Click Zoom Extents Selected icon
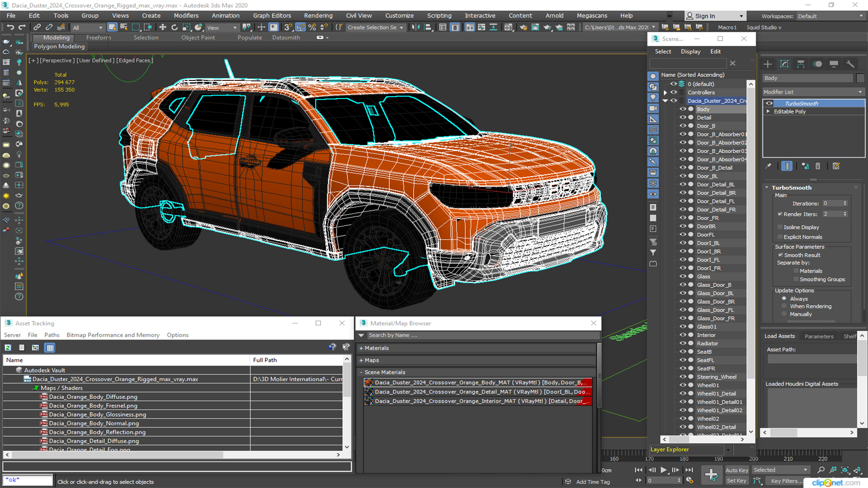Screen dimensions: 868x488 tap(844, 470)
